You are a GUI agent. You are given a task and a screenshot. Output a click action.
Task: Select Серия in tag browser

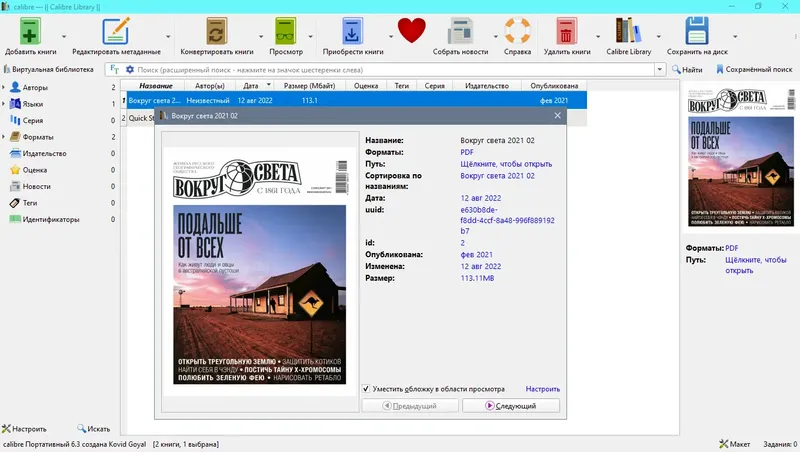coord(33,120)
